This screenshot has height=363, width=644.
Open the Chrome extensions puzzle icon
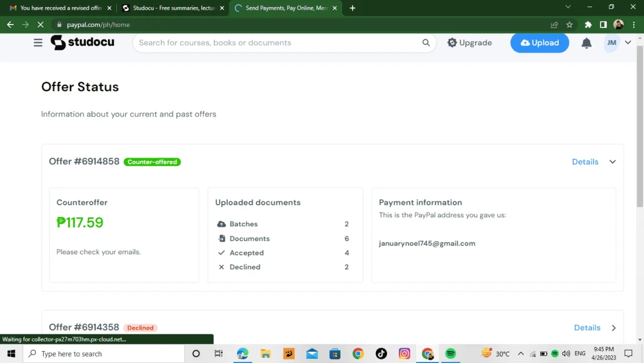click(x=588, y=24)
